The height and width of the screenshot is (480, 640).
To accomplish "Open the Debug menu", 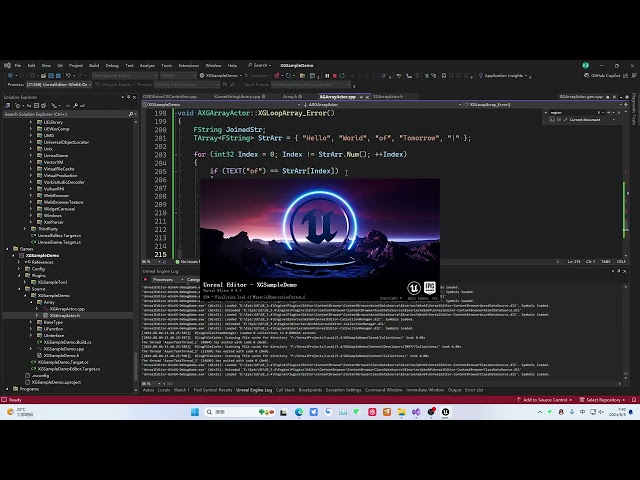I will pos(112,65).
